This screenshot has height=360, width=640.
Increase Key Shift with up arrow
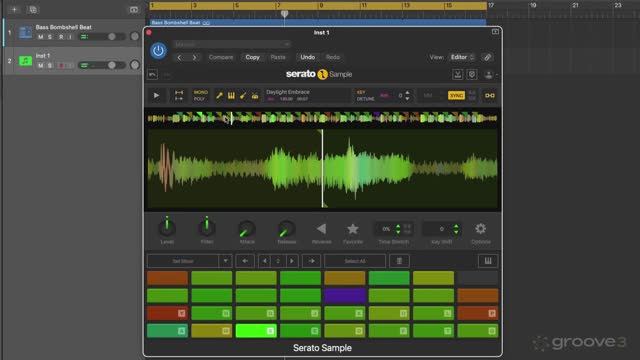click(456, 226)
